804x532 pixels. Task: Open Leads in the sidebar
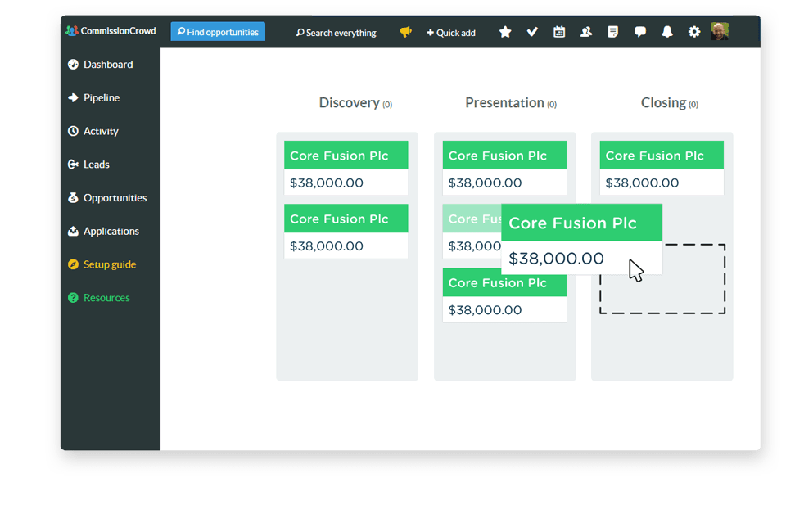pos(97,165)
